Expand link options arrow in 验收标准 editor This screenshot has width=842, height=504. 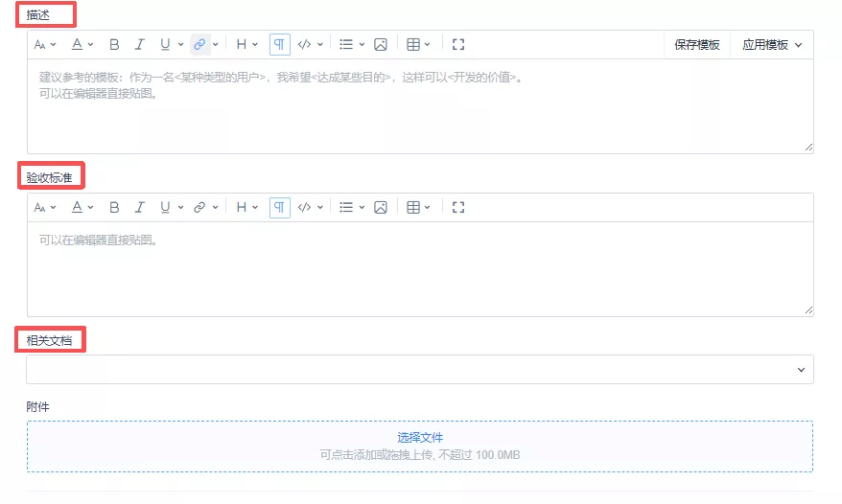(215, 207)
